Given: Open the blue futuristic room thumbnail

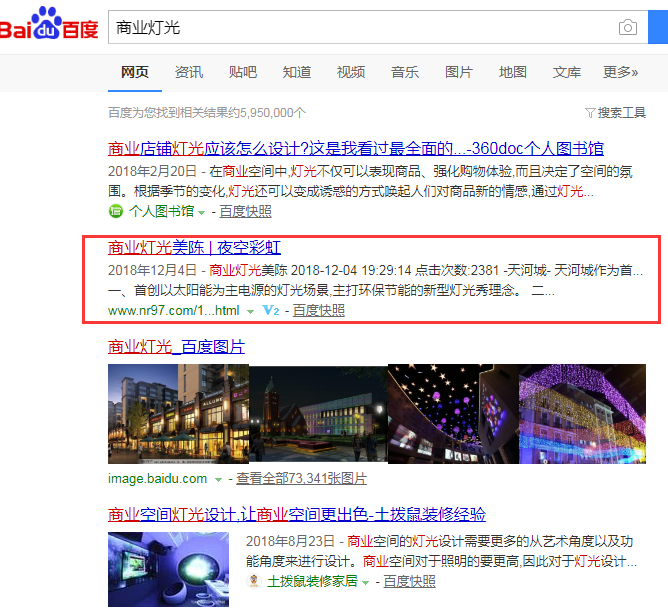Looking at the screenshot, I should point(168,569).
